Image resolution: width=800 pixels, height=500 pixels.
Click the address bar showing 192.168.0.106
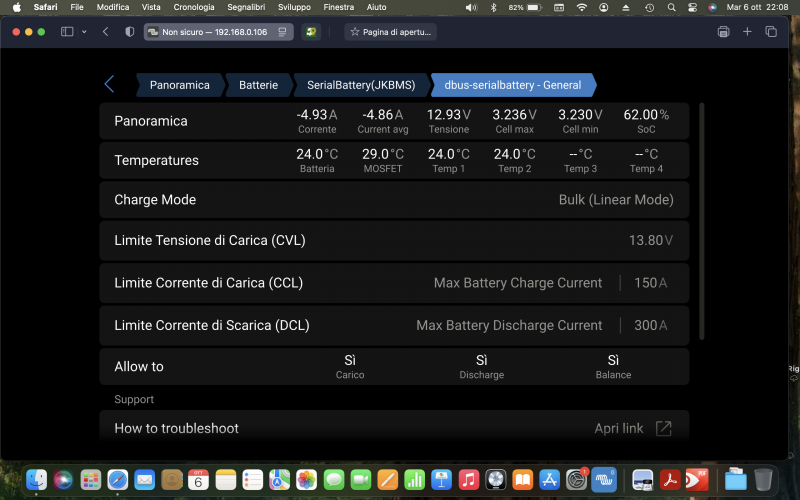click(x=218, y=32)
